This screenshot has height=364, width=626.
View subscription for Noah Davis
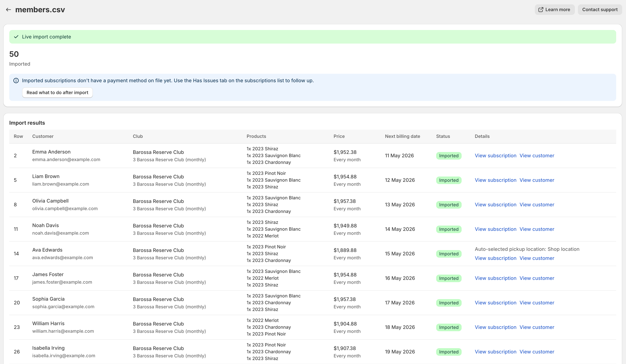495,229
